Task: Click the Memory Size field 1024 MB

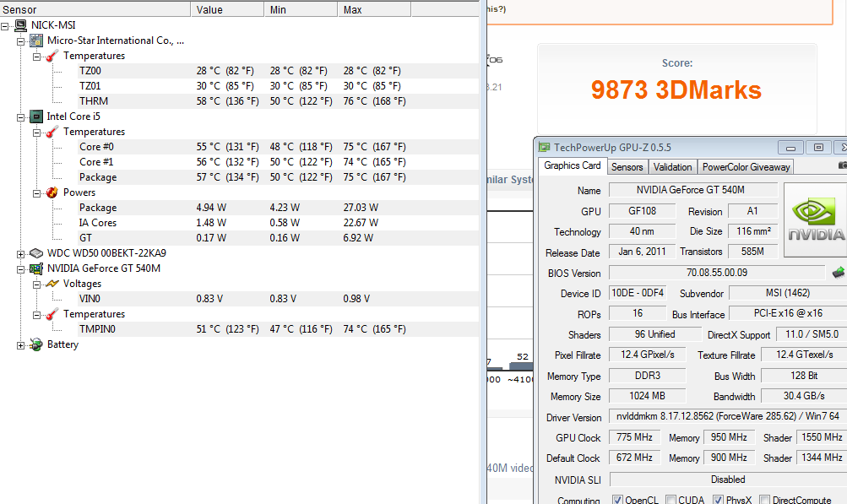Action: 647,395
